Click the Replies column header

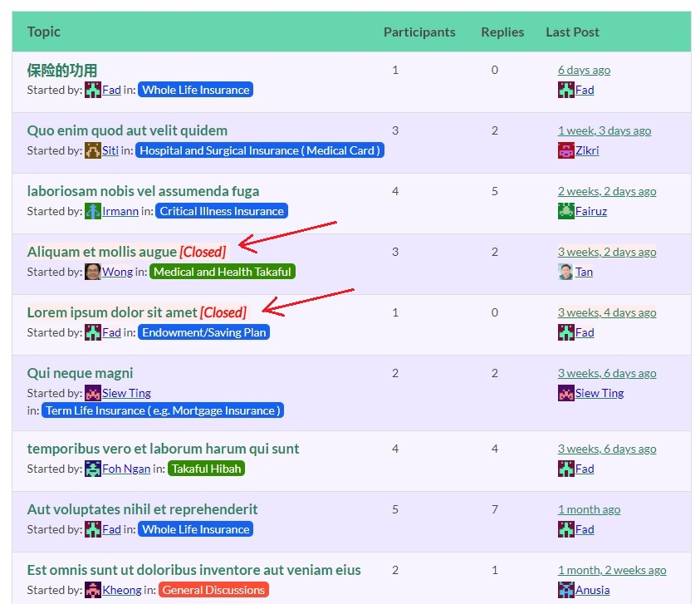[502, 32]
